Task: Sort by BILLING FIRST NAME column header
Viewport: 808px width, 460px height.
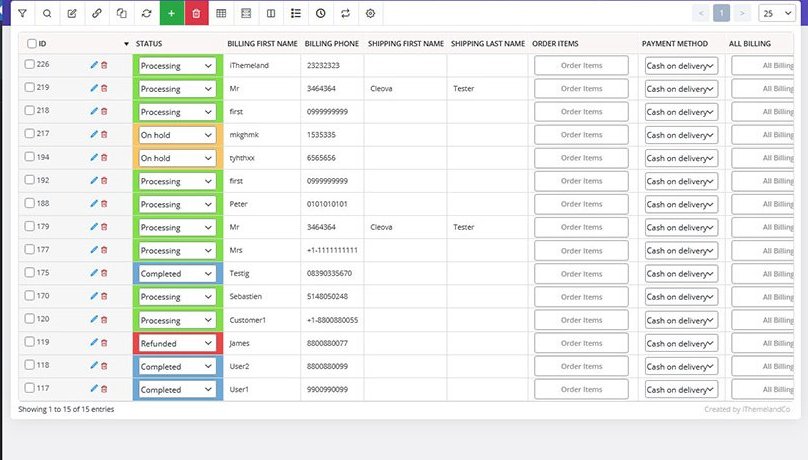Action: pyautogui.click(x=262, y=44)
